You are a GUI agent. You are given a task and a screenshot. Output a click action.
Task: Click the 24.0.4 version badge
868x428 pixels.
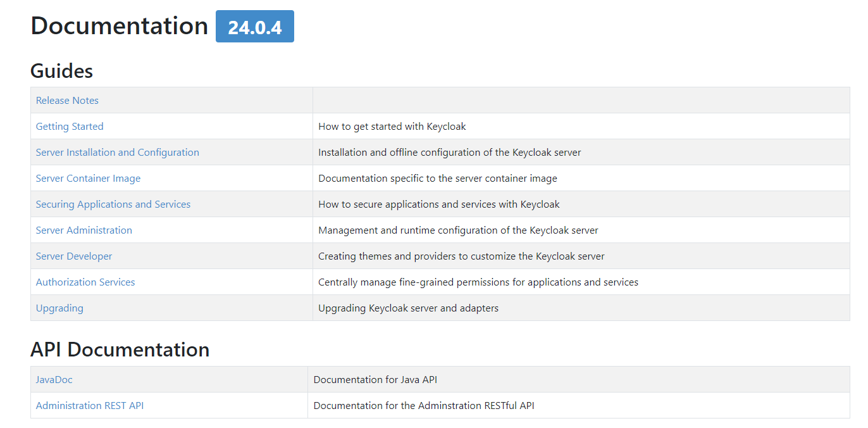tap(254, 26)
